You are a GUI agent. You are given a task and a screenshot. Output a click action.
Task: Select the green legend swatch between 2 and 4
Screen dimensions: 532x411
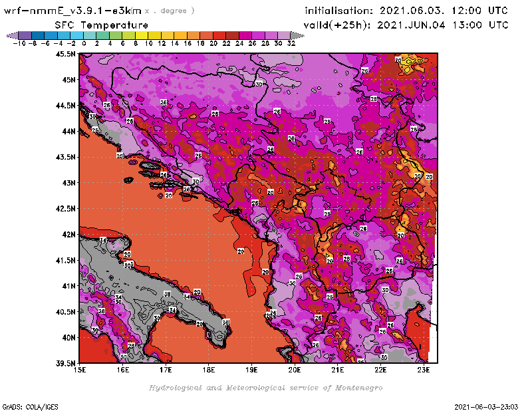(102, 35)
